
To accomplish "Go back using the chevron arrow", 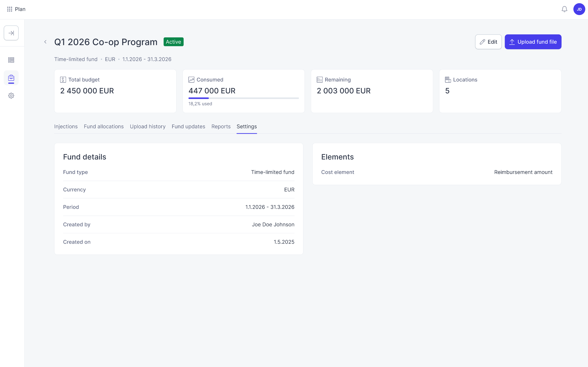I will pos(45,42).
